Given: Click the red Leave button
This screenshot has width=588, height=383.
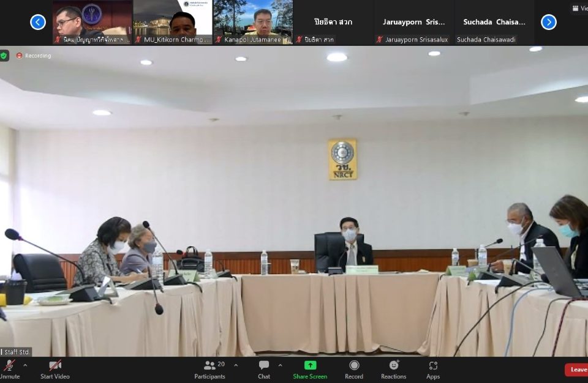Looking at the screenshot, I should 577,370.
